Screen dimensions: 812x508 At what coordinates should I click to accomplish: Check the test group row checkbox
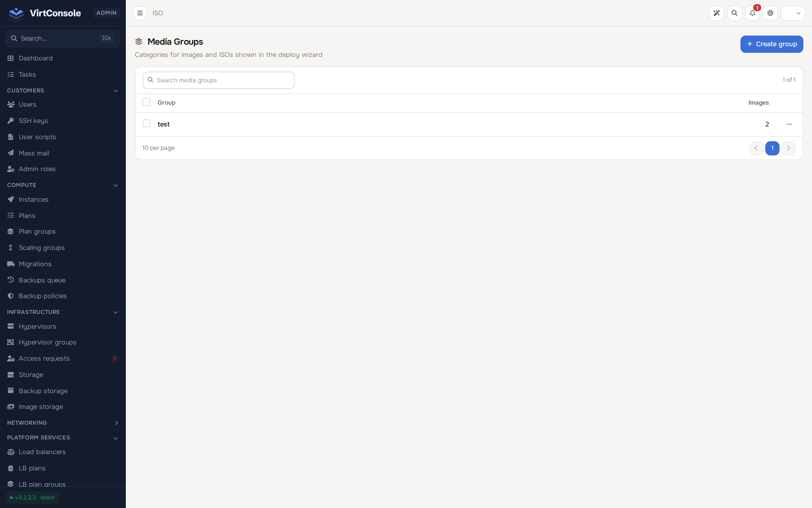(146, 123)
